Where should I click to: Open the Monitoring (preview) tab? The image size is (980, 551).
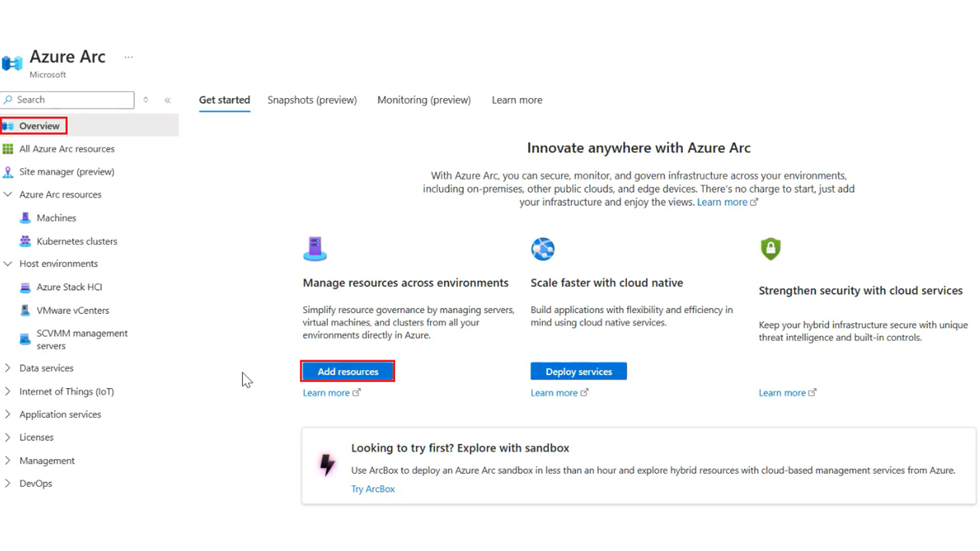point(423,99)
